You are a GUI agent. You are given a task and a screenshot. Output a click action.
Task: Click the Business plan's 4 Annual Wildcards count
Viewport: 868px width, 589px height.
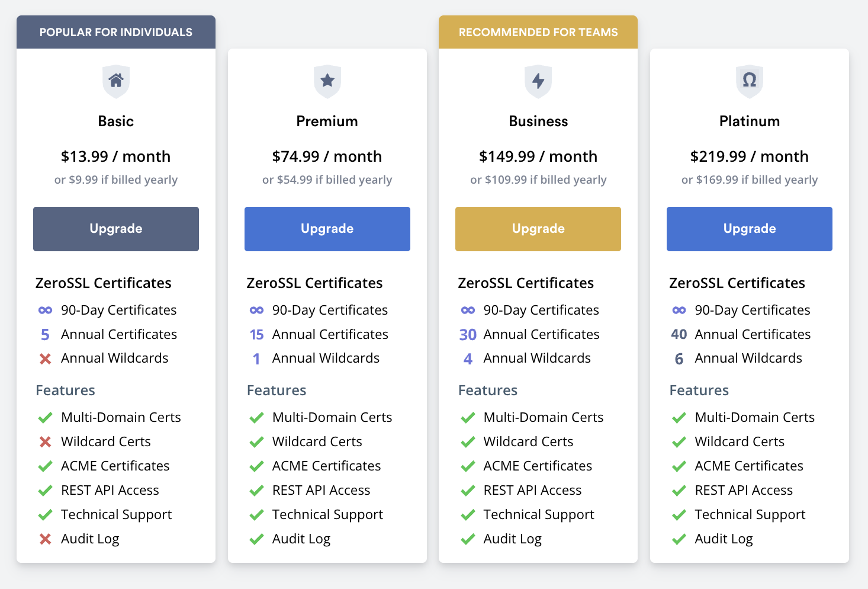click(x=468, y=359)
